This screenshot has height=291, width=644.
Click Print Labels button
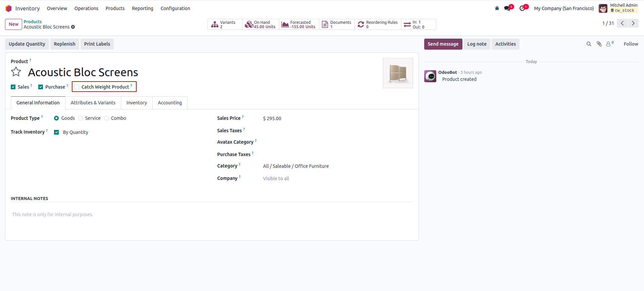[x=97, y=44]
